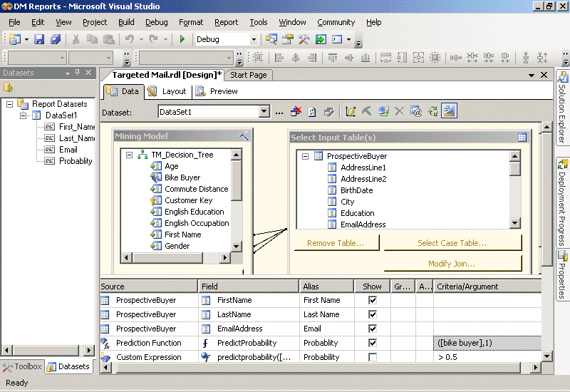
Task: Click the Modify Join button
Action: [452, 264]
